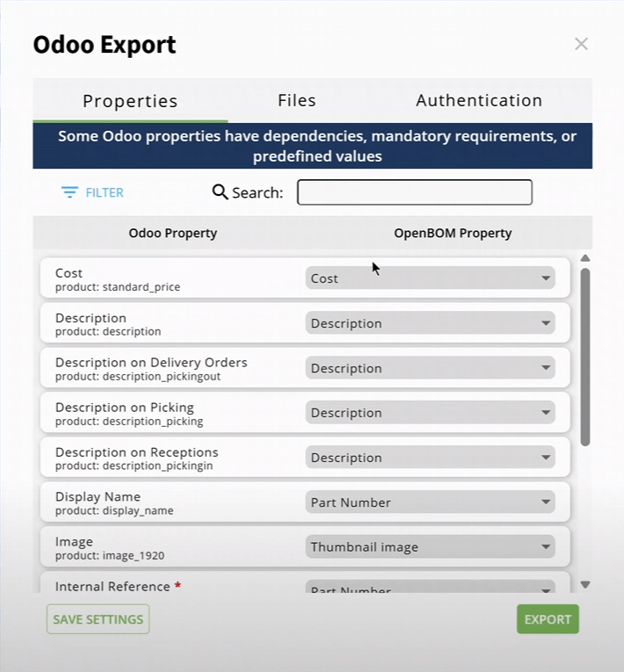Image resolution: width=624 pixels, height=672 pixels.
Task: Click scrollbar down arrow
Action: [x=585, y=584]
